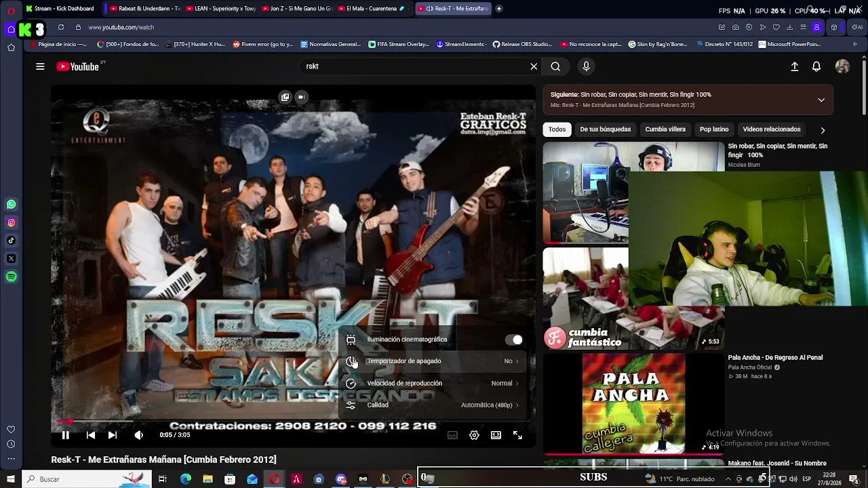
Task: Open the Pala Ancha cumbia callejera thumbnail
Action: coord(633,404)
